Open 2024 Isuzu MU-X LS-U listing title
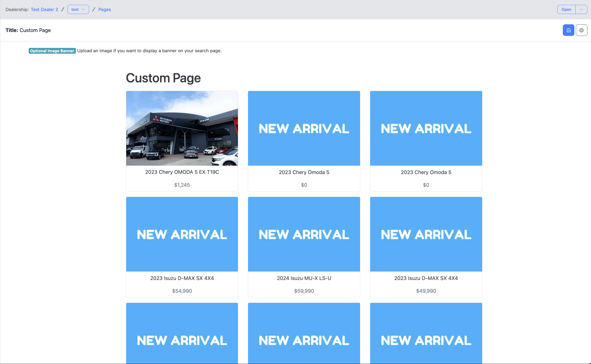 tap(304, 278)
